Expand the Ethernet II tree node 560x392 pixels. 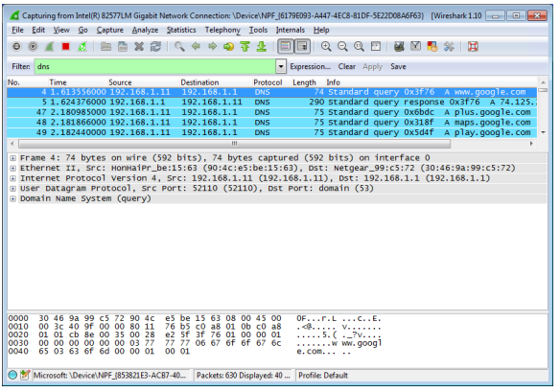12,168
